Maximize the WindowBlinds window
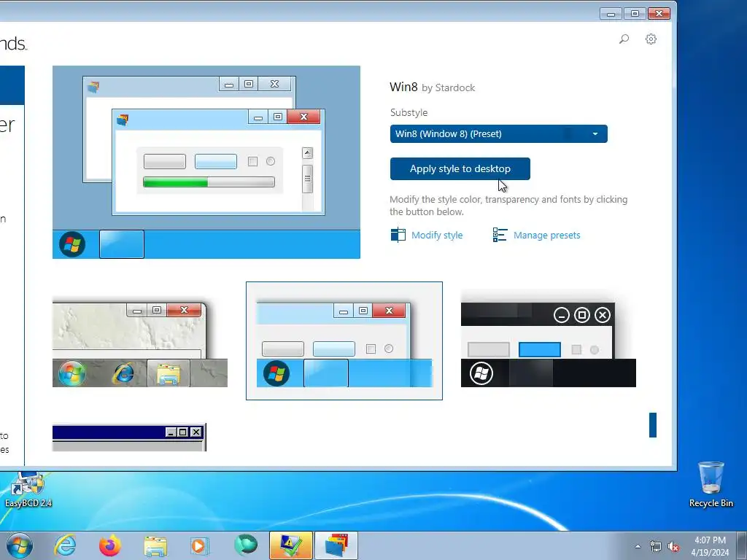Image resolution: width=747 pixels, height=560 pixels. pos(635,14)
